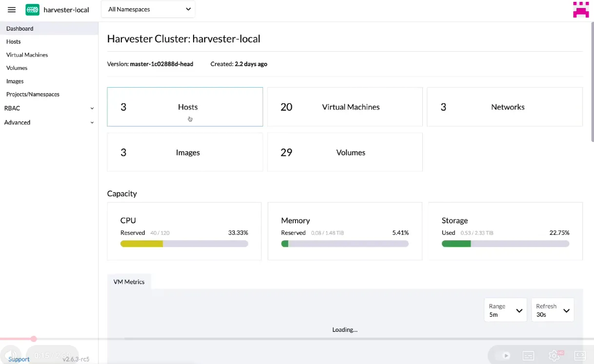Screen dimensions: 594x364
Task: Open the video settings gear with HD badge
Action: (554, 356)
